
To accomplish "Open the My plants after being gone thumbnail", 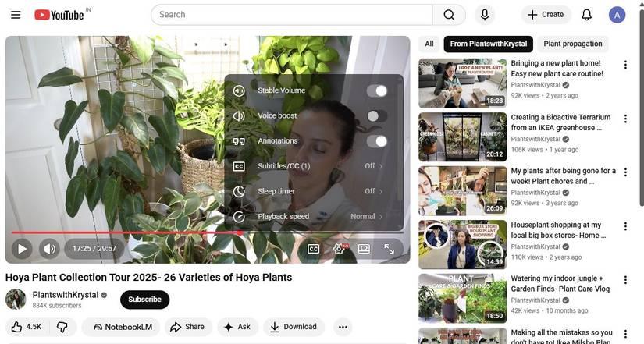I will [462, 191].
